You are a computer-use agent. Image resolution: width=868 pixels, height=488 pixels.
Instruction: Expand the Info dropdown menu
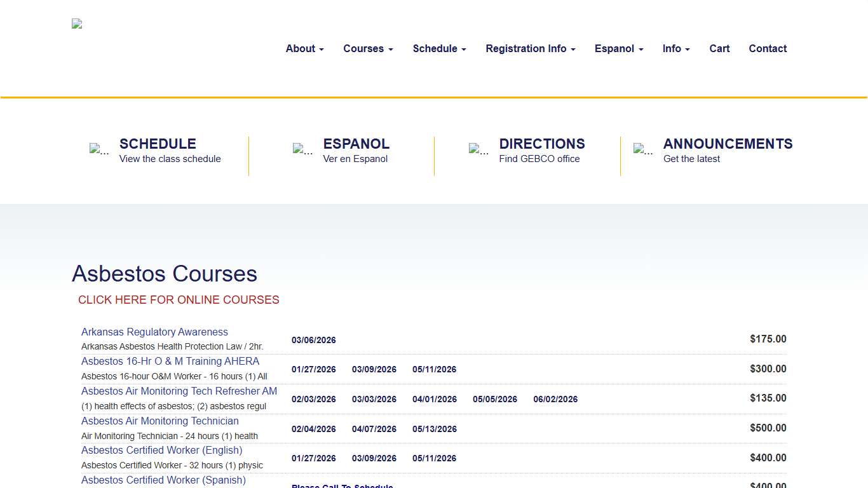(676, 48)
